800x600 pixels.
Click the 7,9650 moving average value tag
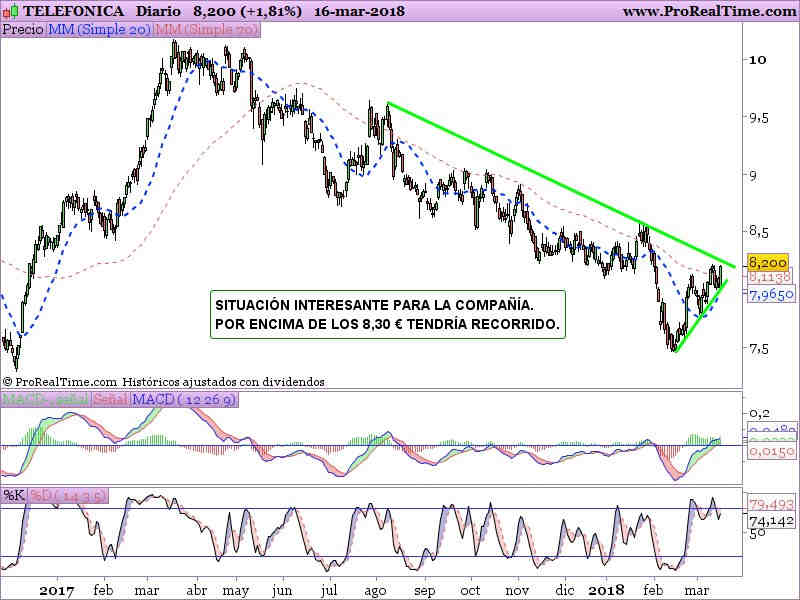click(x=771, y=294)
